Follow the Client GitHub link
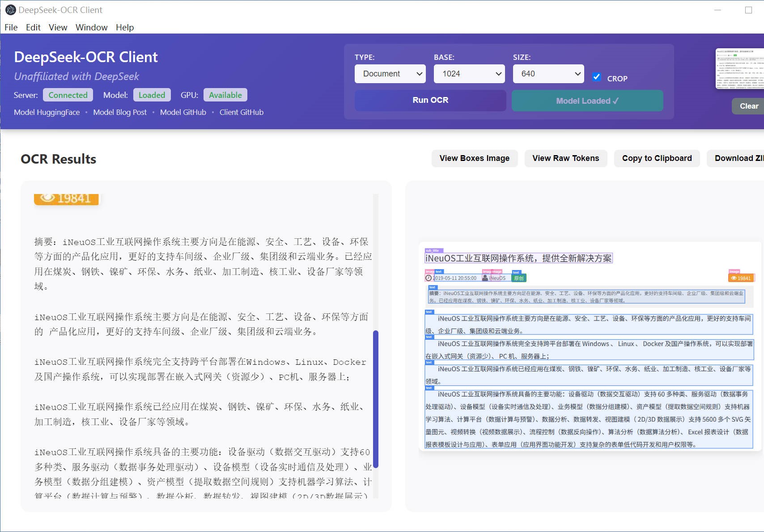The image size is (764, 532). pyautogui.click(x=241, y=112)
